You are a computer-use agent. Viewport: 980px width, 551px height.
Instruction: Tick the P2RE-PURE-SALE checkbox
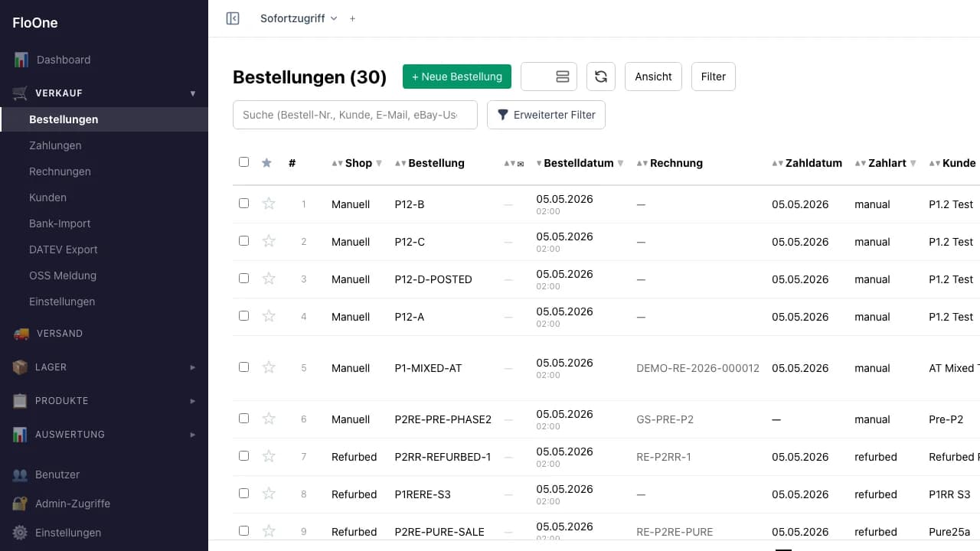point(243,531)
